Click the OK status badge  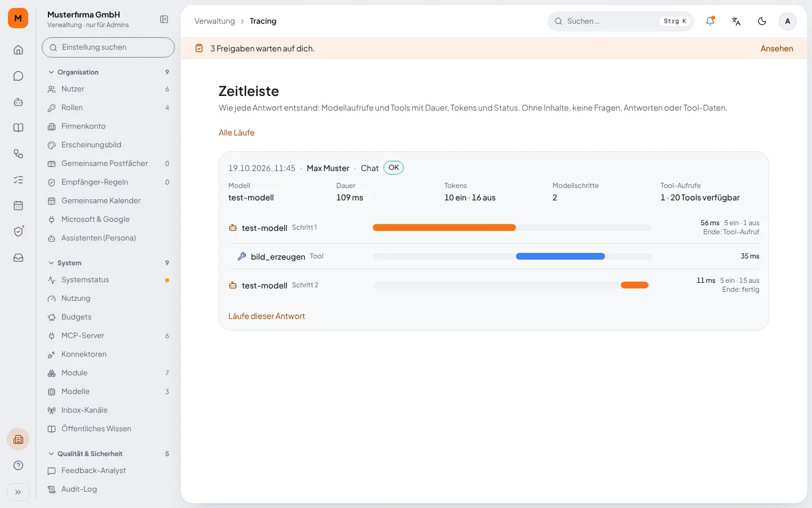394,168
